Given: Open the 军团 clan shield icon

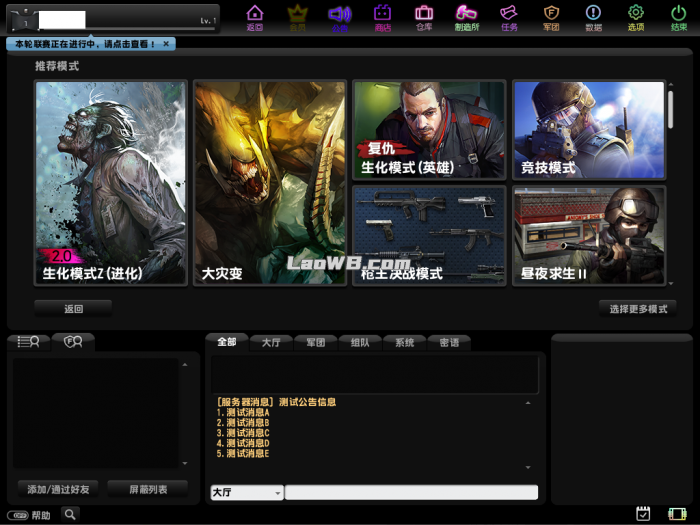Looking at the screenshot, I should (551, 18).
